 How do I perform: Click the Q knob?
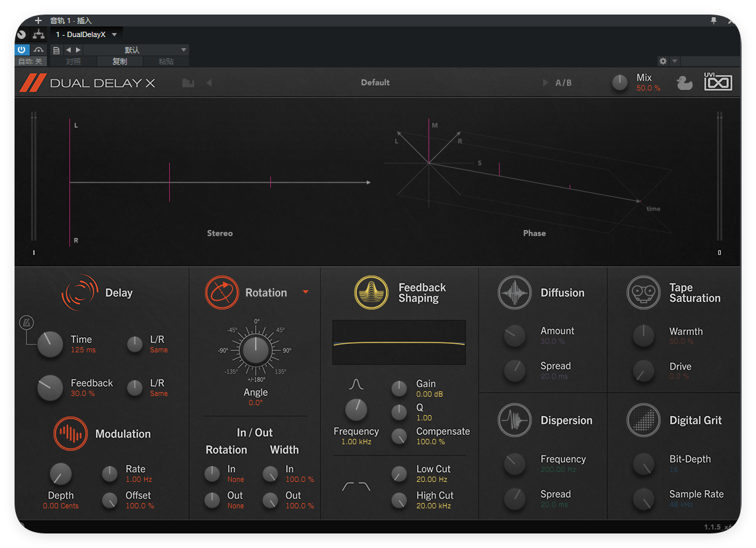[398, 412]
